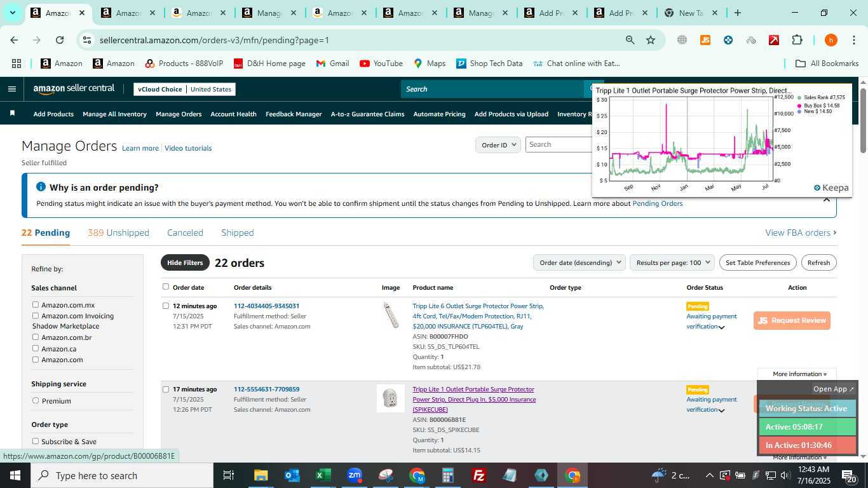Open the Chrome profile avatar labeled h
Image resolution: width=868 pixels, height=488 pixels.
[x=831, y=40]
